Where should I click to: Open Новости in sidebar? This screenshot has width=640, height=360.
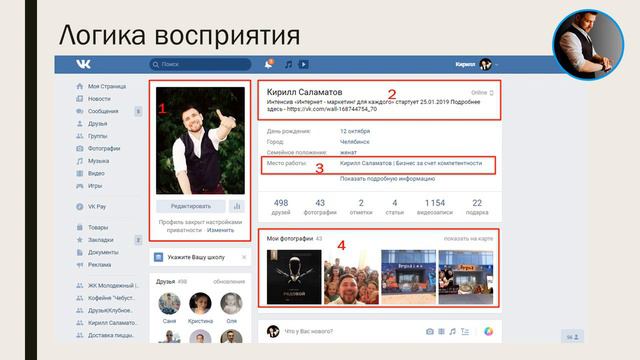coord(93,99)
